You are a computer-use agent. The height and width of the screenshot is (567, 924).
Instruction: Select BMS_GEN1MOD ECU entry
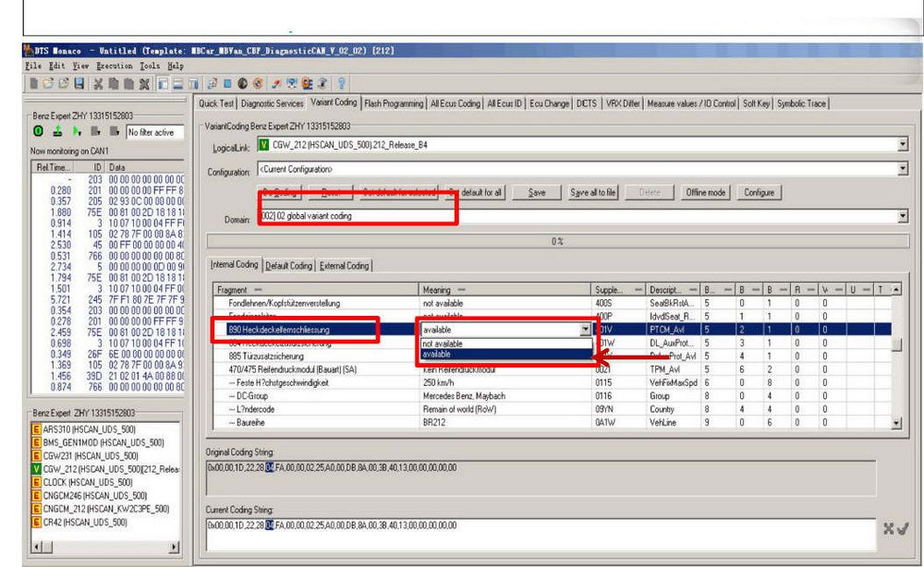click(x=103, y=442)
